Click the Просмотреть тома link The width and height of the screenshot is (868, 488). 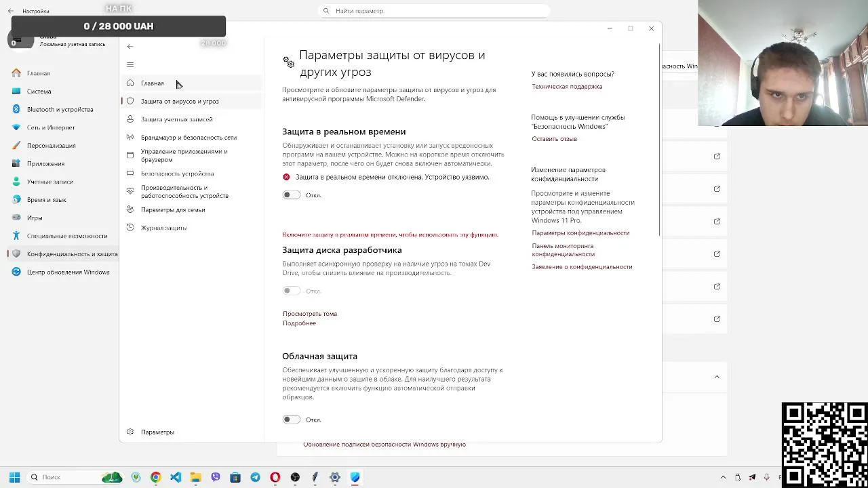pos(310,314)
